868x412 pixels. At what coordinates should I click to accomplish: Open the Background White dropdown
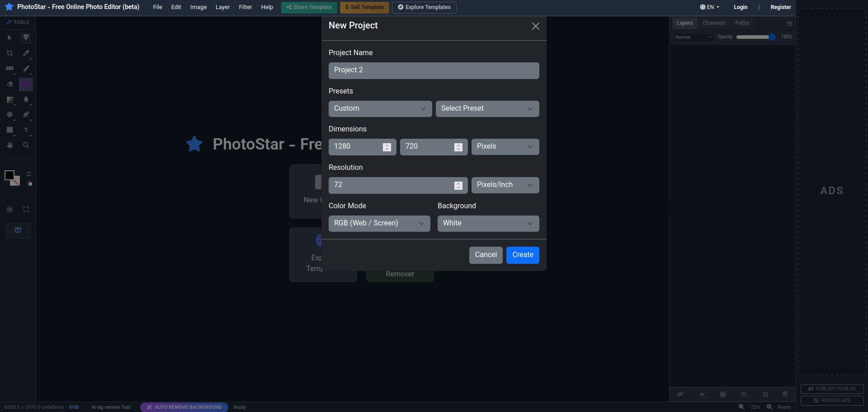coord(488,224)
